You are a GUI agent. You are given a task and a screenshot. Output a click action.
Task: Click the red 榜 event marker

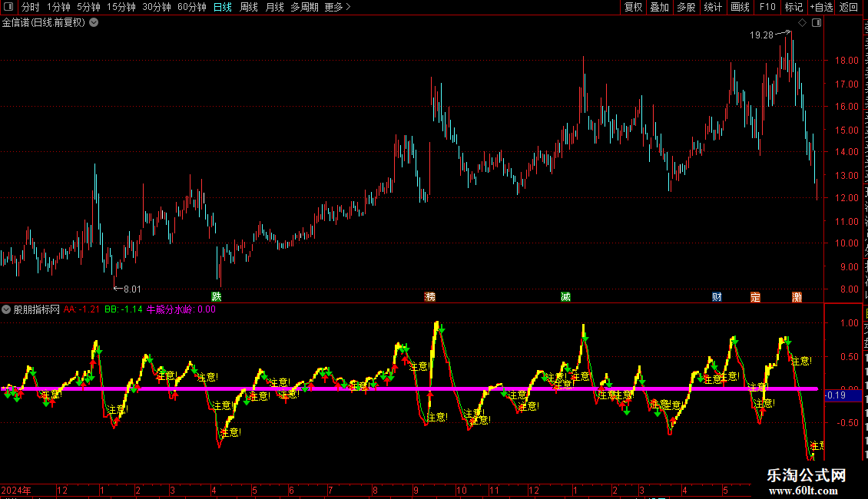(429, 297)
